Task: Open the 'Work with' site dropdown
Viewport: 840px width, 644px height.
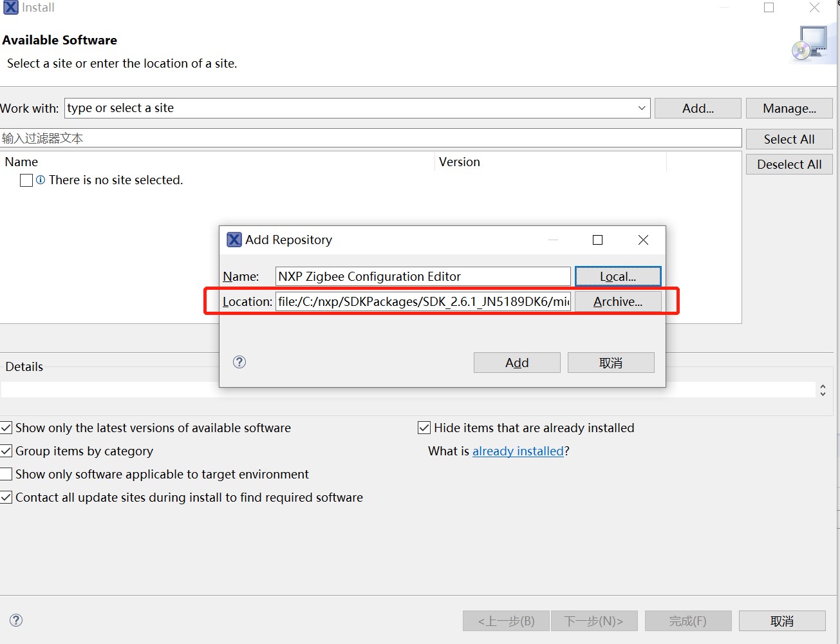Action: click(x=641, y=108)
